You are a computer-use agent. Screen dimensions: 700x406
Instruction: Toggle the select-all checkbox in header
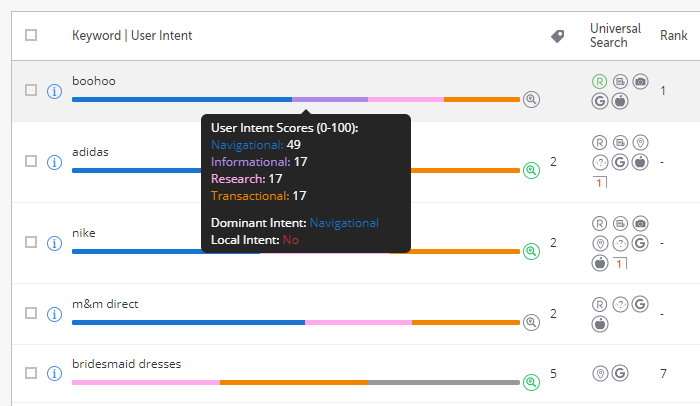pyautogui.click(x=31, y=35)
